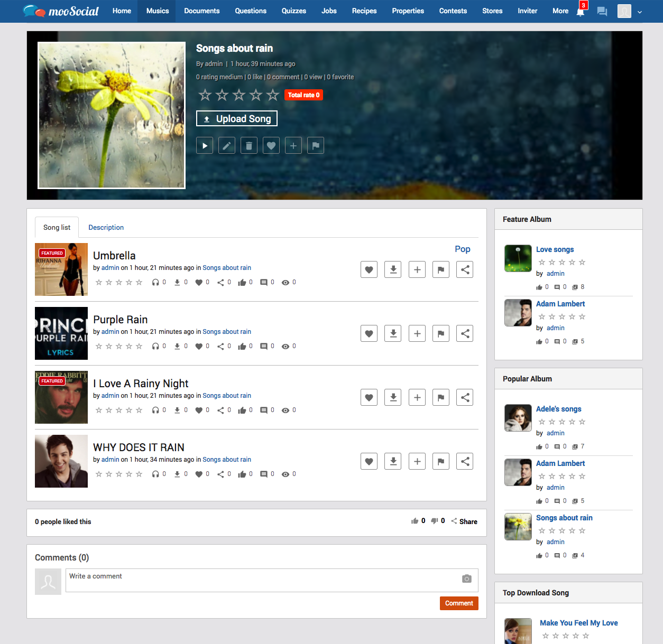Open the Pop genre link
Viewport: 663px width, 644px height.
click(463, 249)
